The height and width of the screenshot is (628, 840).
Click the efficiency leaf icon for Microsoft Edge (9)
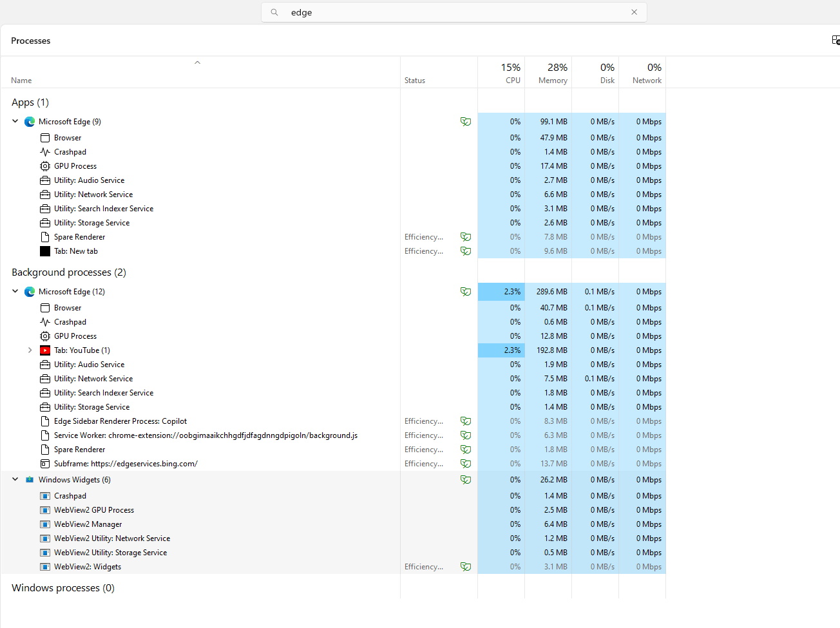click(466, 122)
